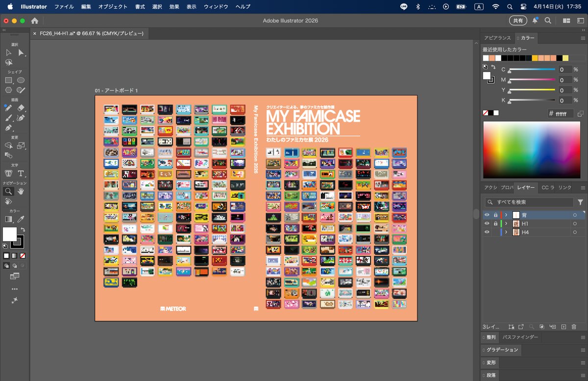Unlock the H1 layer lock toggle
Viewport: 588px width, 381px height.
click(x=495, y=224)
